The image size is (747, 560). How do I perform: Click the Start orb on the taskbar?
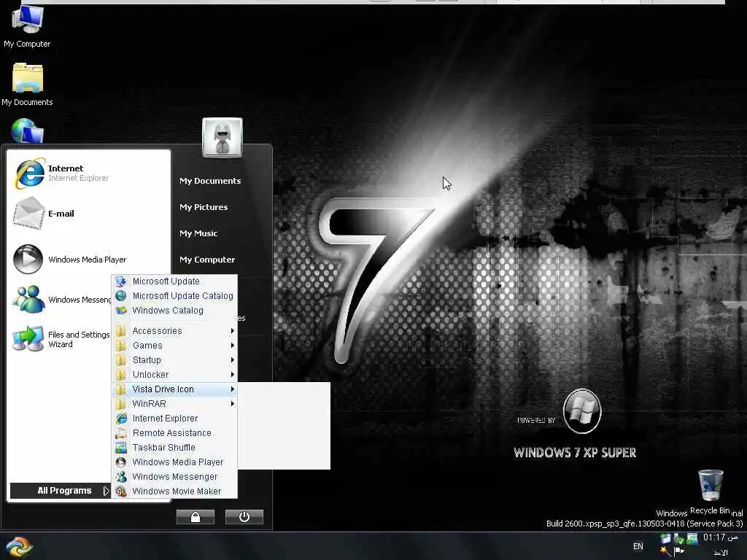point(19,547)
